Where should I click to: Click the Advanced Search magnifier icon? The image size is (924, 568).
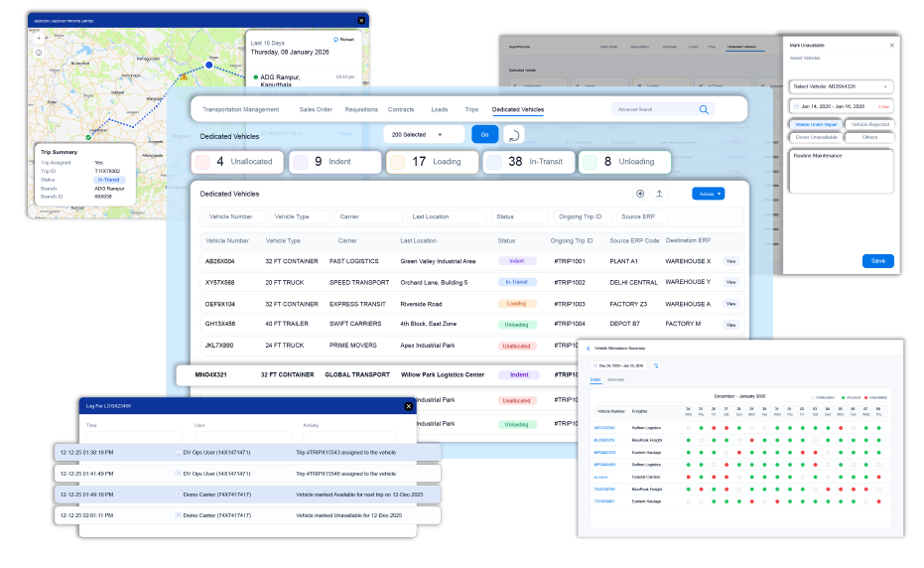click(x=704, y=110)
